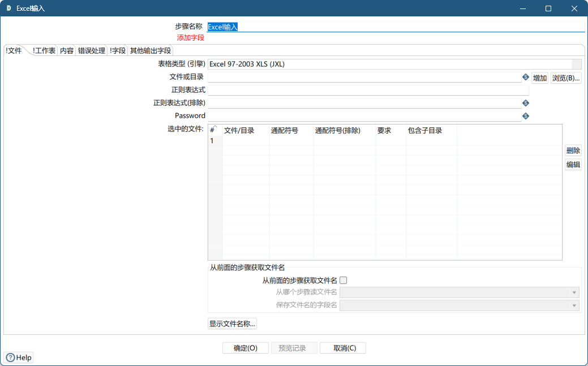Click the variable icon beside Password field
The width and height of the screenshot is (588, 366).
[x=525, y=115]
